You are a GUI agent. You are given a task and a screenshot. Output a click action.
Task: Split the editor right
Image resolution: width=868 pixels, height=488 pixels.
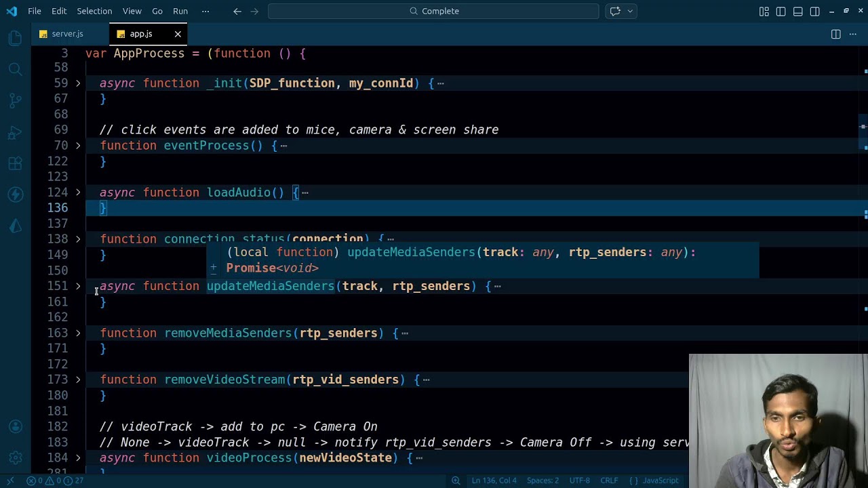835,34
